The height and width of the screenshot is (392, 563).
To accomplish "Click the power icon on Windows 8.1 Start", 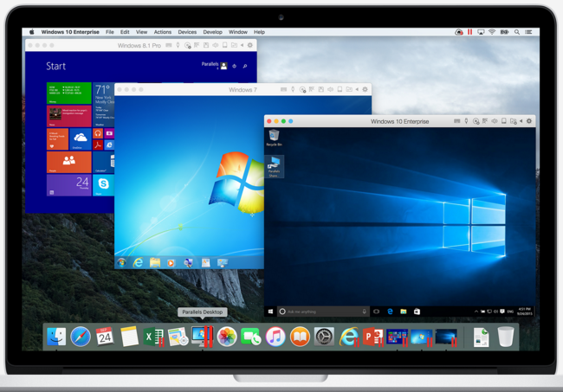I will coord(235,66).
